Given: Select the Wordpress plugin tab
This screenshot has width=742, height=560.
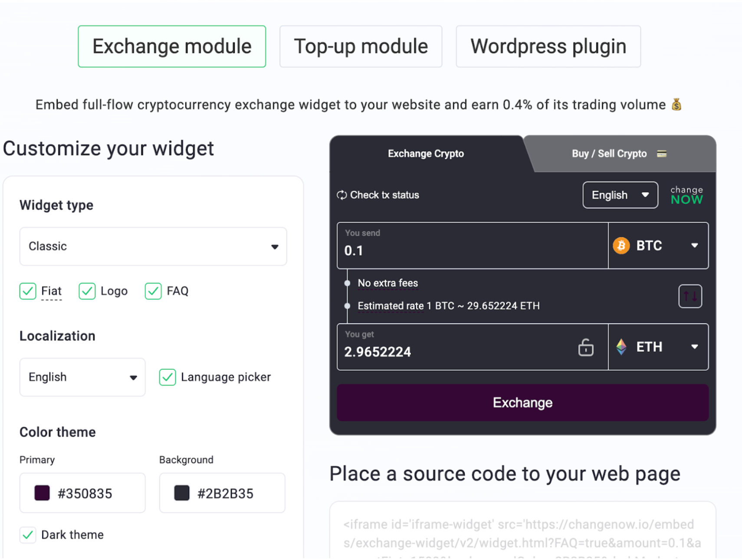Looking at the screenshot, I should [x=548, y=46].
